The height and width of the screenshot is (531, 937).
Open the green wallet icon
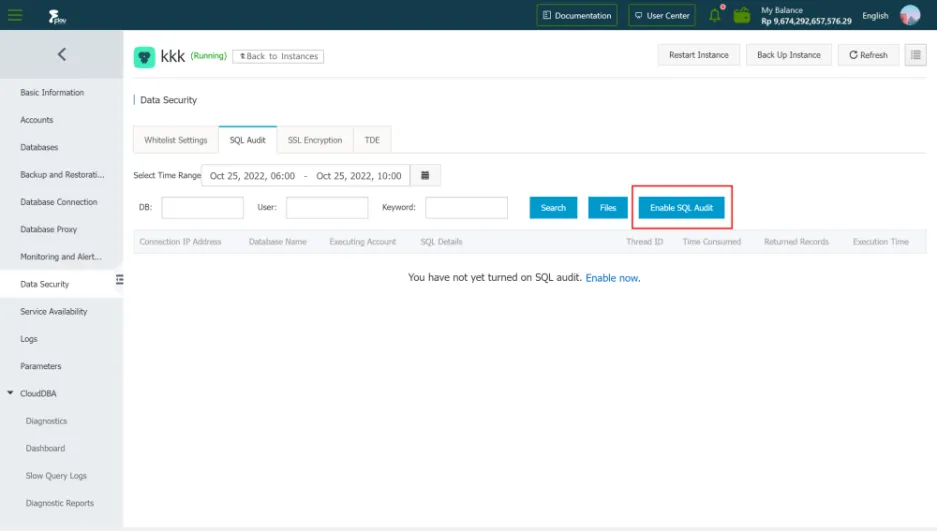742,15
